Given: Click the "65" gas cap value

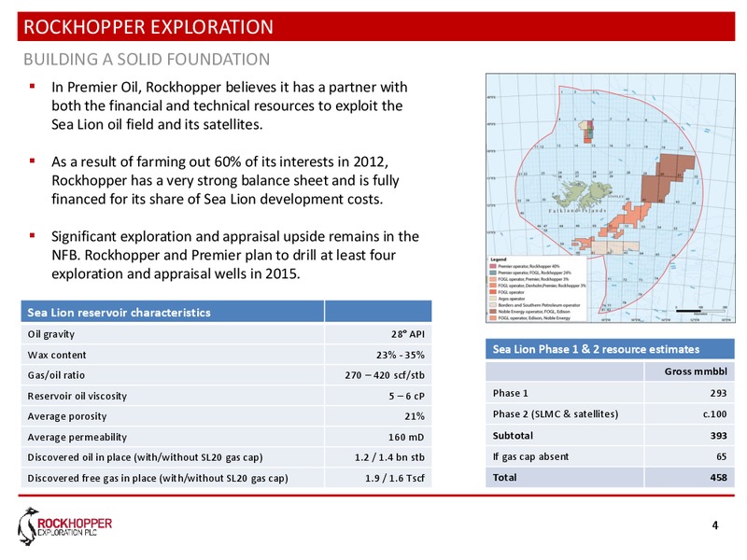Looking at the screenshot, I should pos(721,456).
